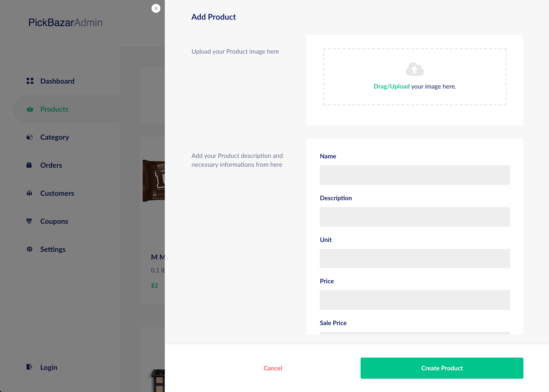Click Cancel to dismiss the form
Image resolution: width=549 pixels, height=392 pixels.
(273, 368)
